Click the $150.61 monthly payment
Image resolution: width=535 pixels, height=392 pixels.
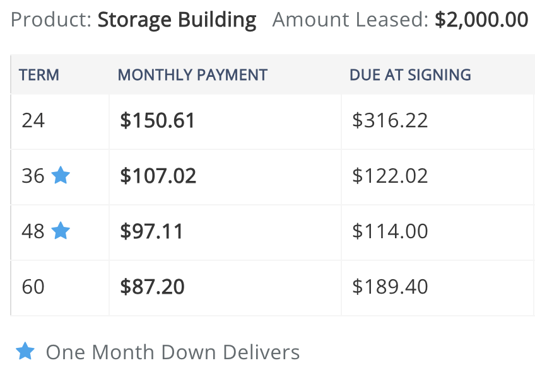(157, 120)
